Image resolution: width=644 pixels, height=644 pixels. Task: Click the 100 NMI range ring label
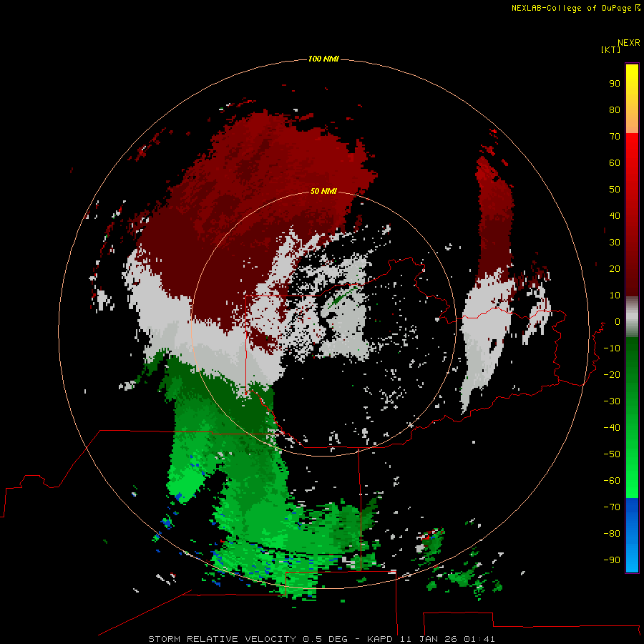pos(323,59)
